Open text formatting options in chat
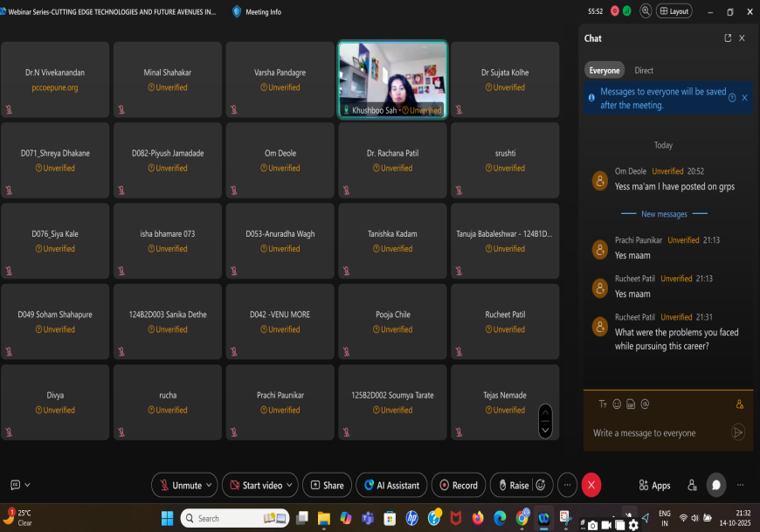 click(603, 404)
